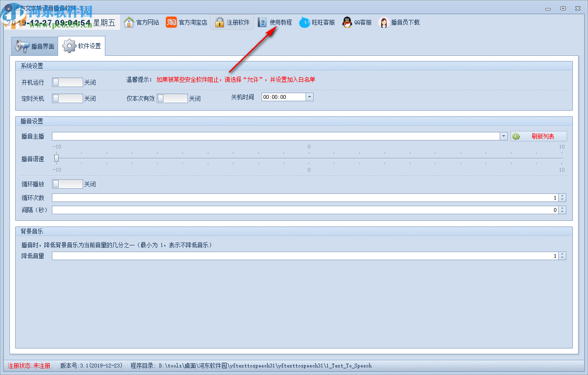Open the 官方网站 home icon link
The width and height of the screenshot is (588, 375).
(x=129, y=22)
